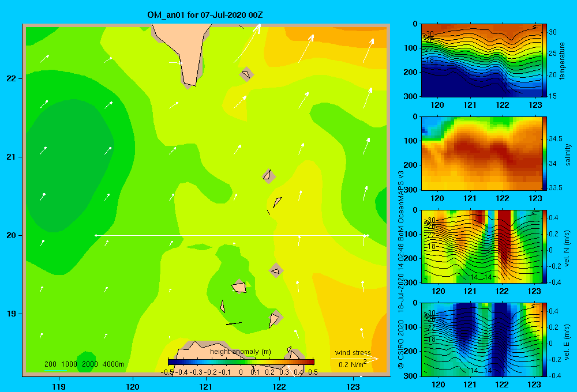The width and height of the screenshot is (577, 392).
Task: Click the "wind stress" legend label
Action: (353, 352)
